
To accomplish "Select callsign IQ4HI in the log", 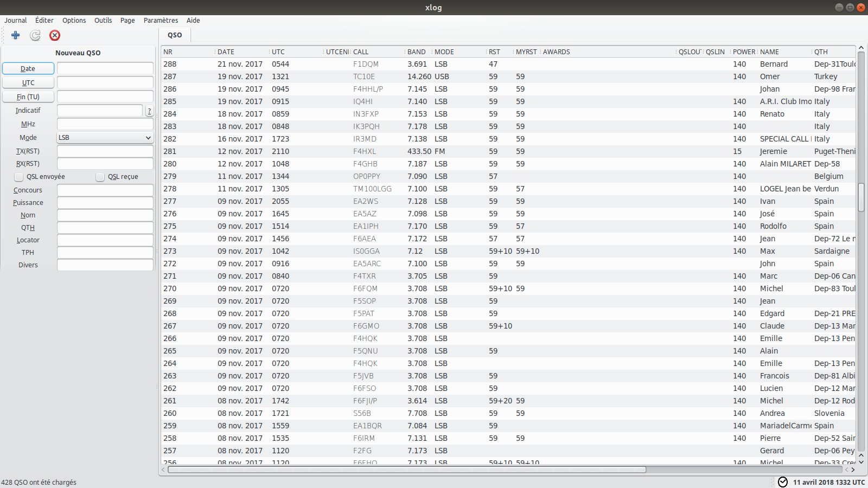I will 363,101.
